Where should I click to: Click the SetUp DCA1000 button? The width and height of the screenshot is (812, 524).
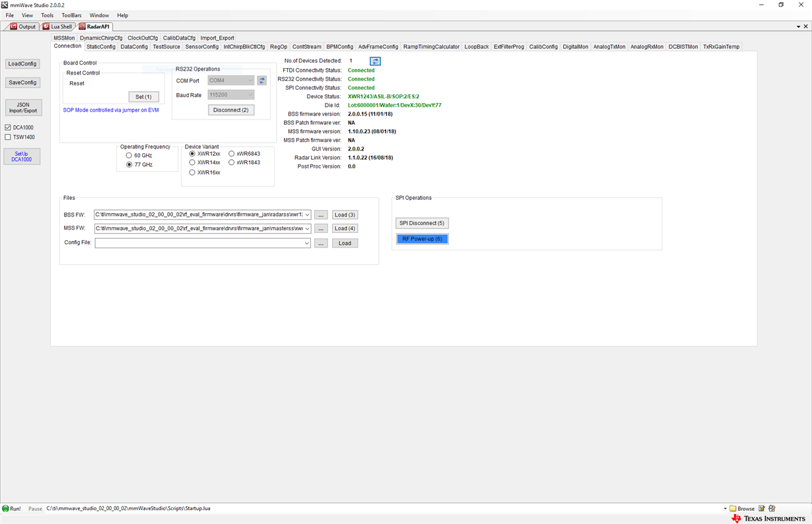click(22, 156)
